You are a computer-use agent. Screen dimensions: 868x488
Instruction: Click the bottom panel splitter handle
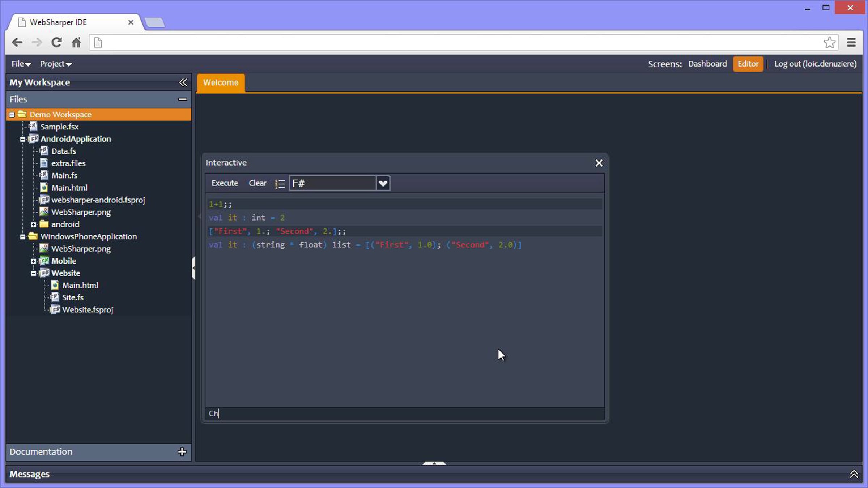(x=434, y=463)
